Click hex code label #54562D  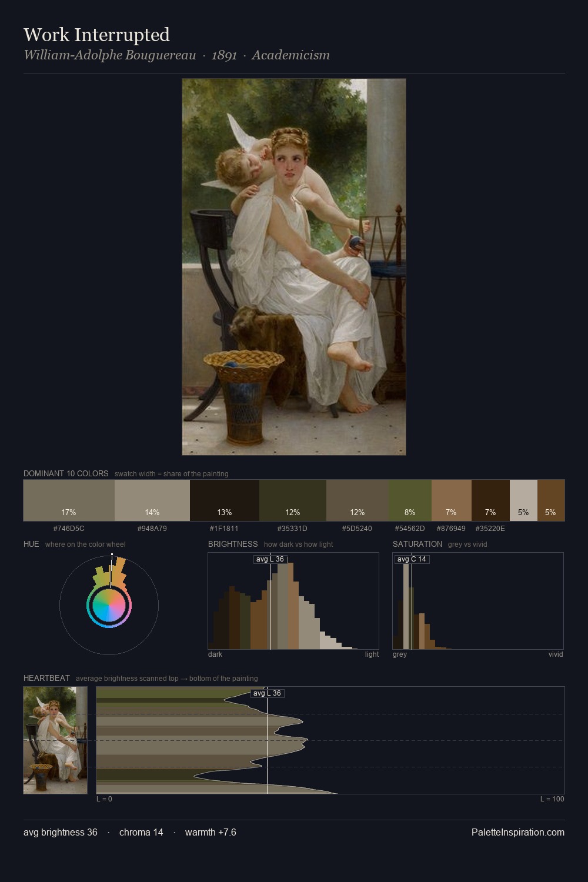click(410, 529)
